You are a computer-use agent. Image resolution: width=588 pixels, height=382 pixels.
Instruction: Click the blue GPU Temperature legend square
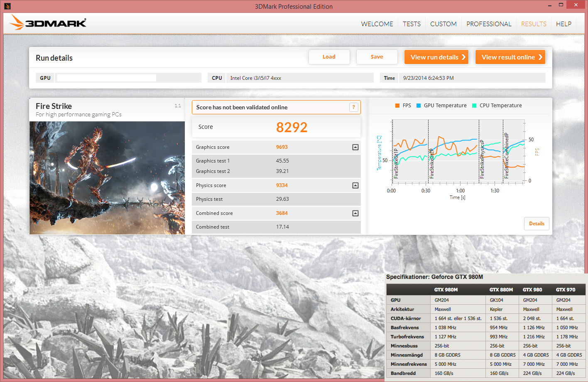coord(419,106)
